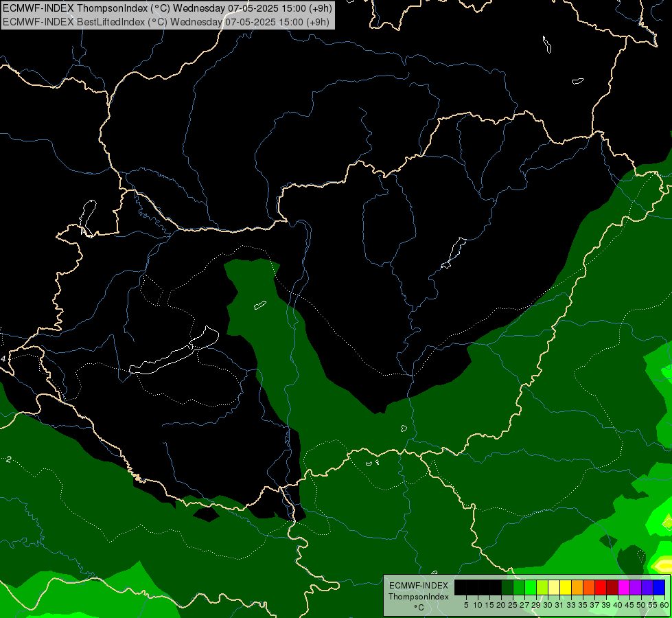Pick the medium green 25–27 legend swatch
This screenshot has height=618, width=672.
(519, 587)
